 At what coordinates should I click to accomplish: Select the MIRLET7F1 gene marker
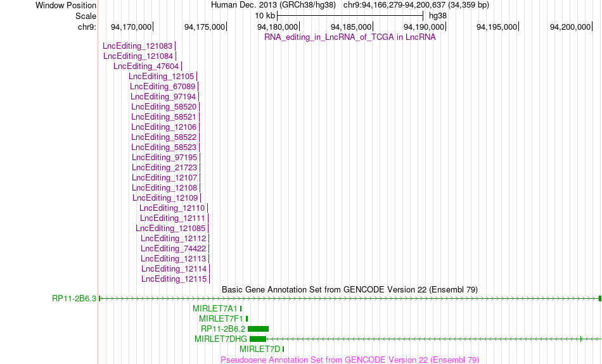247,319
